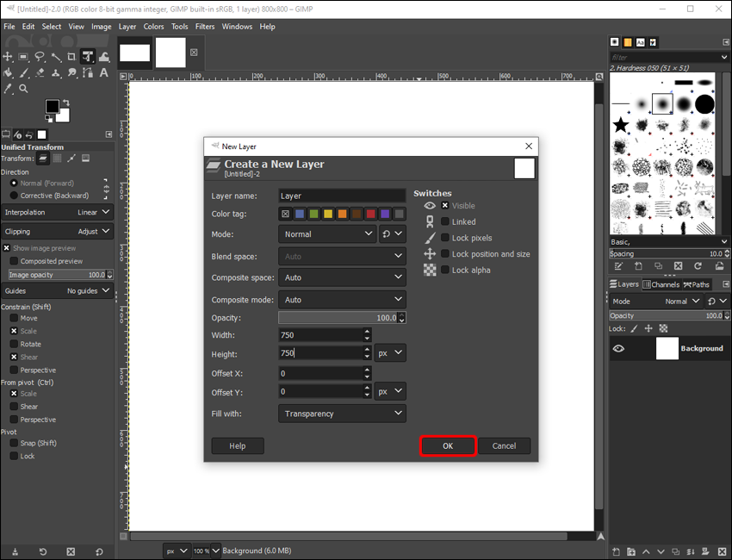Screen dimensions: 732x560
Task: Enable Lock position and size checkbox
Action: coord(445,253)
